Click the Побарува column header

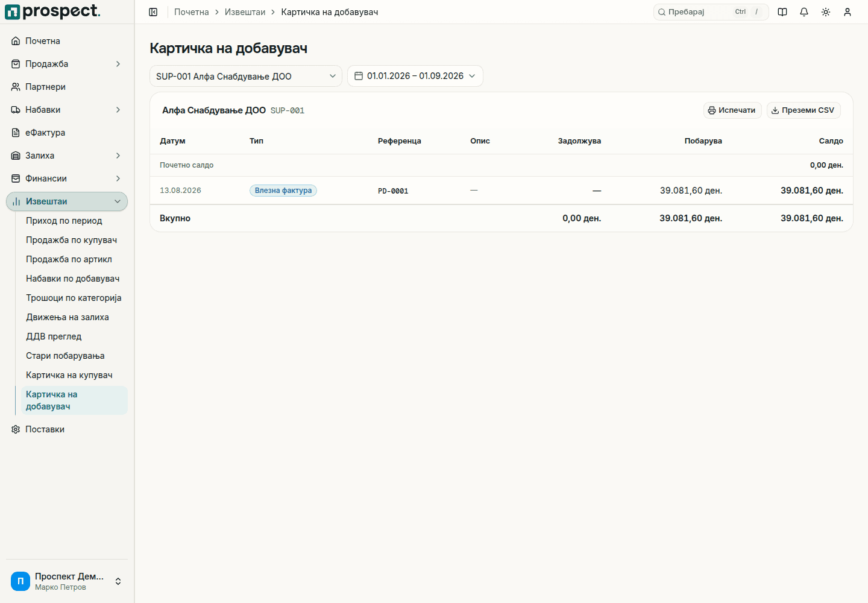pyautogui.click(x=703, y=141)
